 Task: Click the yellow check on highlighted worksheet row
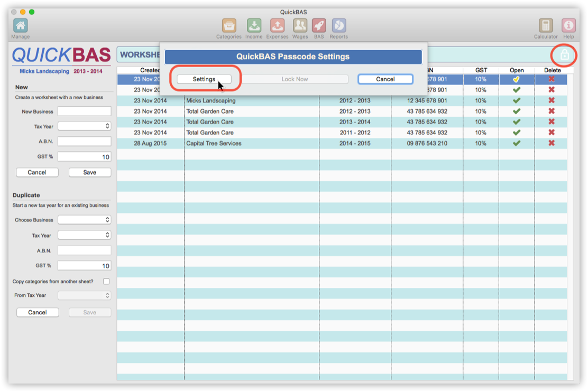(x=517, y=79)
